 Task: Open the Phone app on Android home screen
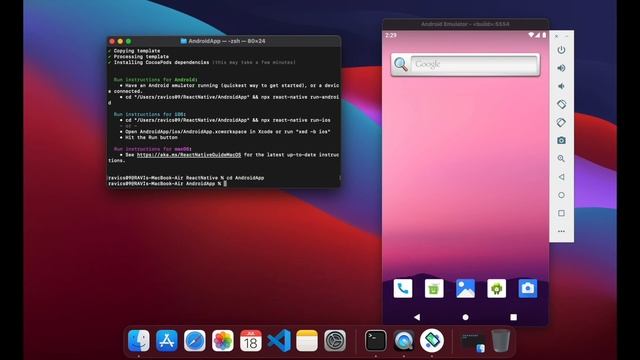tap(403, 289)
